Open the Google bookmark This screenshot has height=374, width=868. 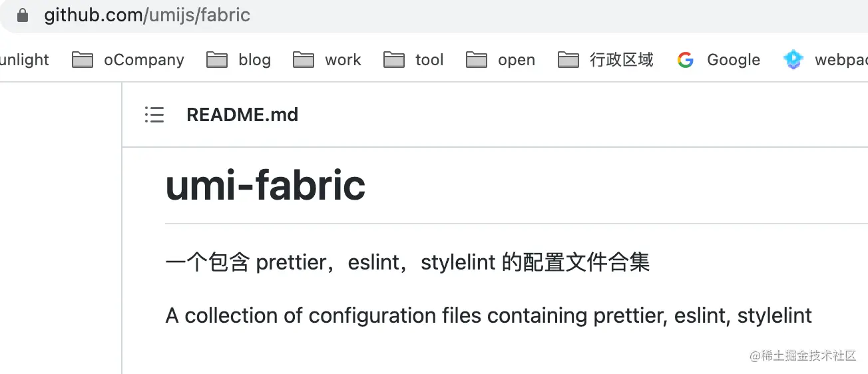click(718, 60)
